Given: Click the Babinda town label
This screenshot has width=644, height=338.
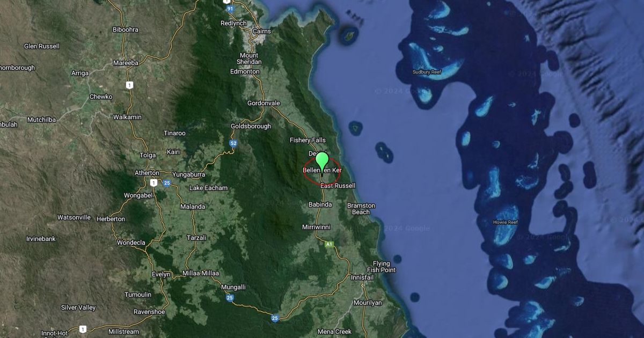Looking at the screenshot, I should pos(321,204).
